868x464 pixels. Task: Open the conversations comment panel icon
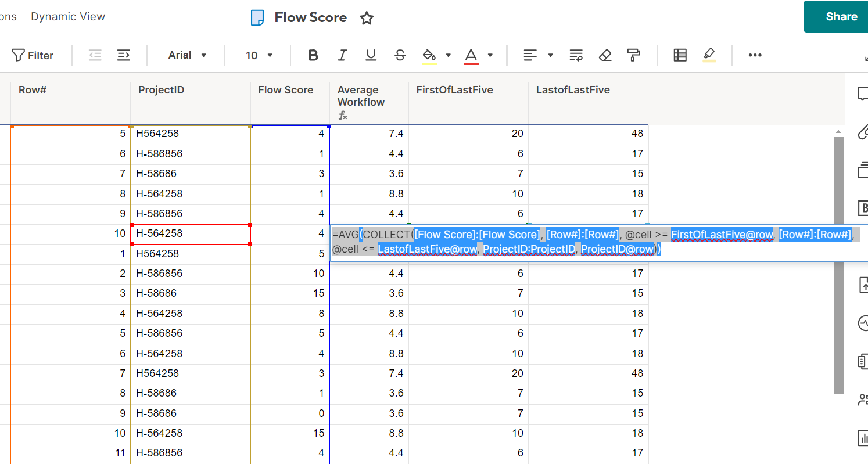pyautogui.click(x=862, y=94)
